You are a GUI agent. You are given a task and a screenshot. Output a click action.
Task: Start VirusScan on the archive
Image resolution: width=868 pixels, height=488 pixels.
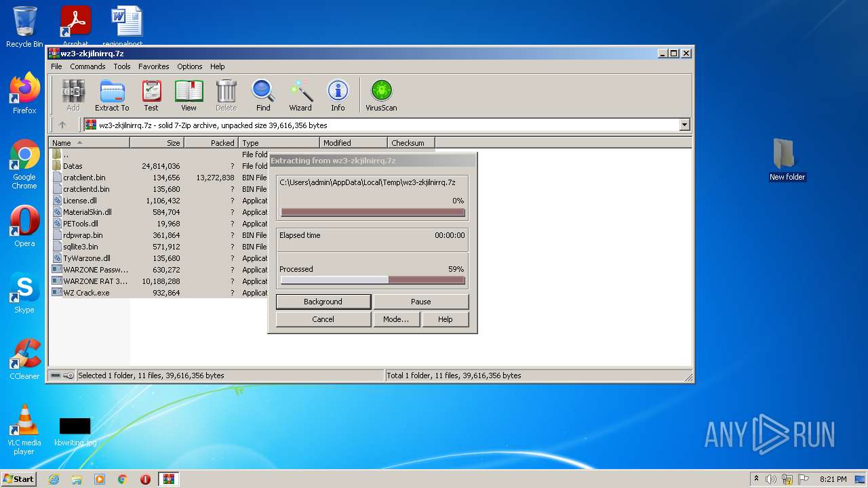click(381, 96)
